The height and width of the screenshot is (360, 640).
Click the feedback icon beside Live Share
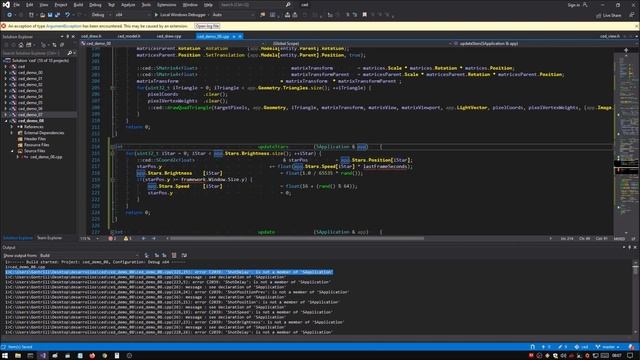click(632, 15)
